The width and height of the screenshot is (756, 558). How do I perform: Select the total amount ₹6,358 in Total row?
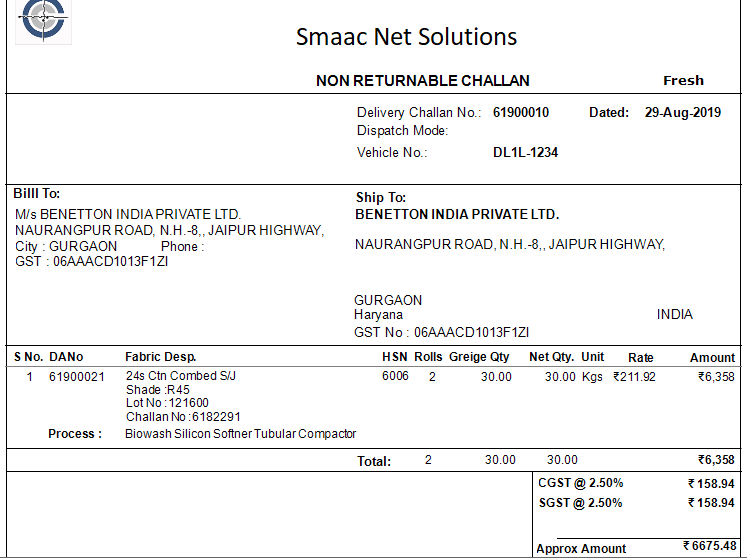716,460
